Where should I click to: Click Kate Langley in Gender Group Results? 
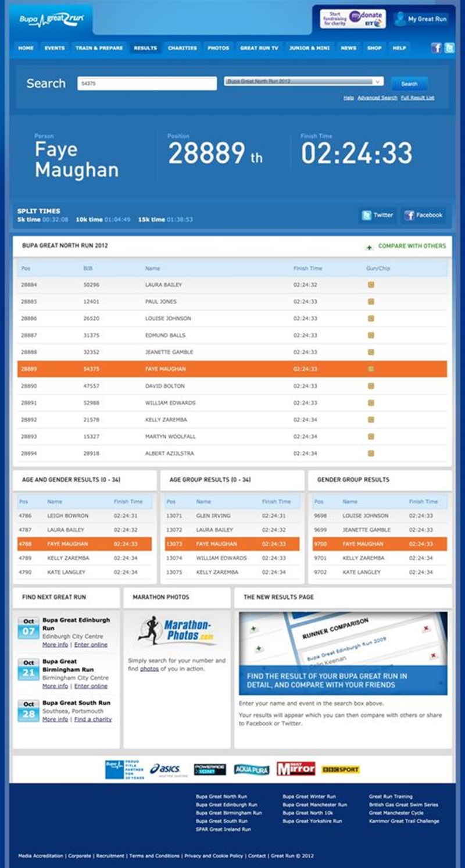tap(360, 572)
